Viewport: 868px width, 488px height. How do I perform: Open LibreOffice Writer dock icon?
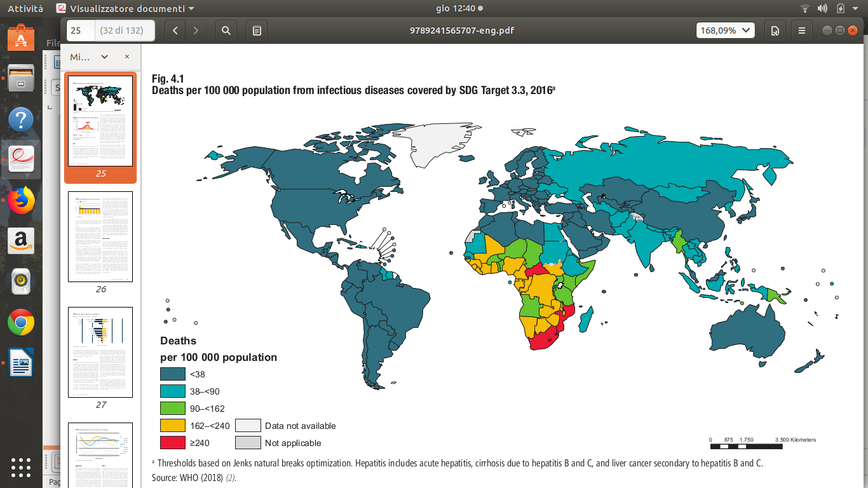click(21, 363)
